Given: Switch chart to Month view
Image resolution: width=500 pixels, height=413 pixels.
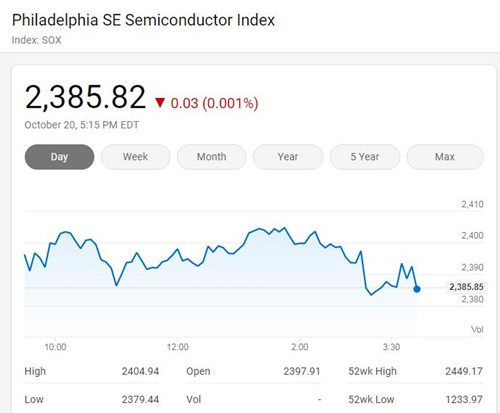Looking at the screenshot, I should pos(212,157).
